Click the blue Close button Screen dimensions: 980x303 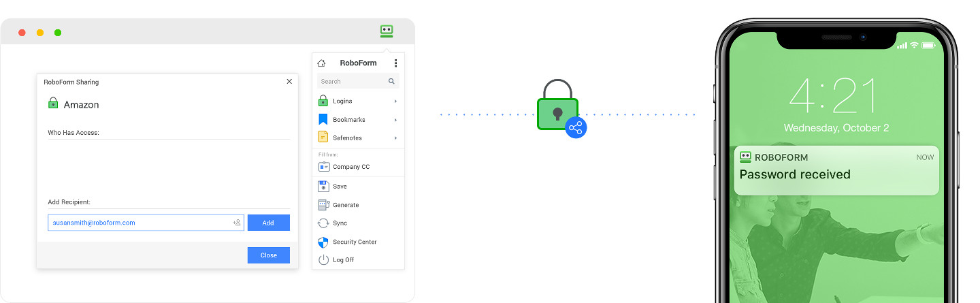coord(268,255)
